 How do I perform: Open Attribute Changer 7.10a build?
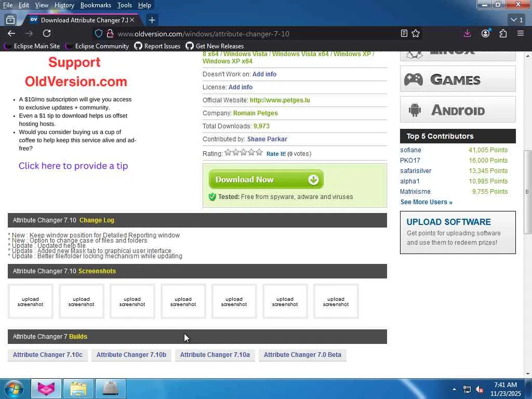pyautogui.click(x=215, y=355)
